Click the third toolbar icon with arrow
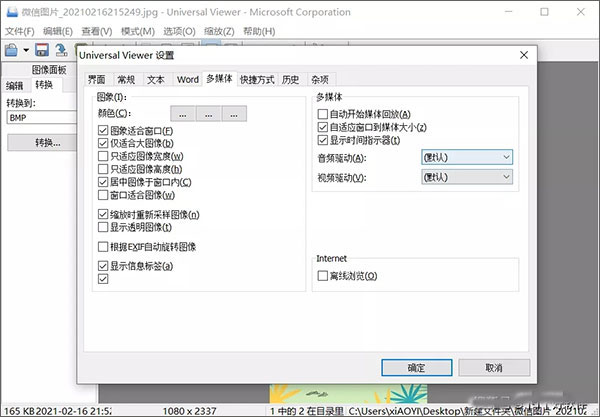 pyautogui.click(x=60, y=50)
